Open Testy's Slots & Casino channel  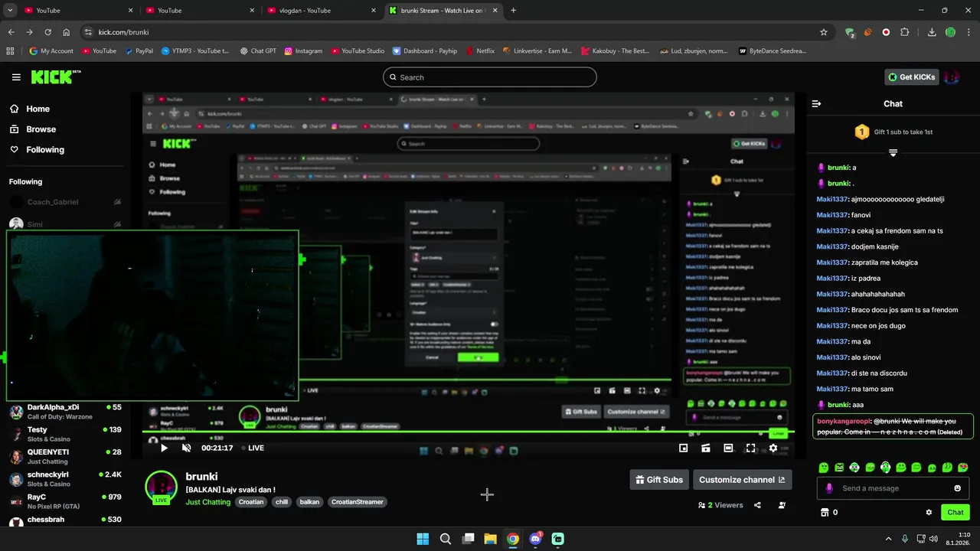[64, 434]
